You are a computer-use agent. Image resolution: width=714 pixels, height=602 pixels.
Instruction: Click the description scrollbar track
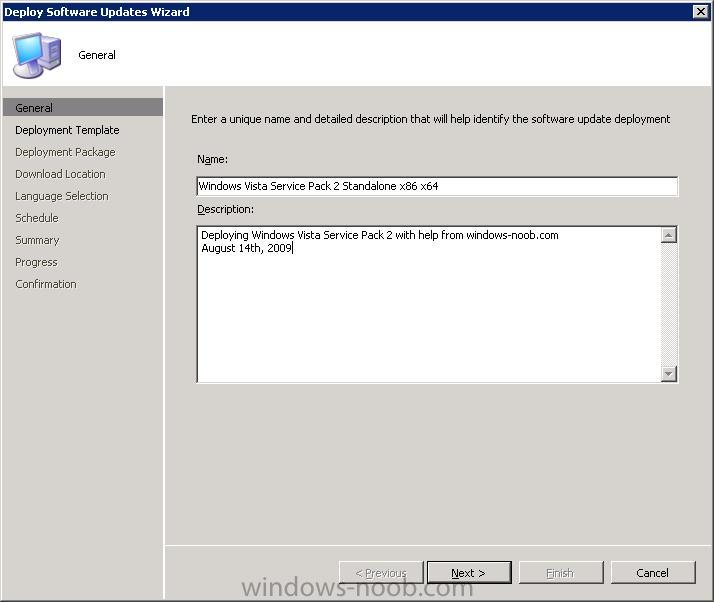click(668, 304)
